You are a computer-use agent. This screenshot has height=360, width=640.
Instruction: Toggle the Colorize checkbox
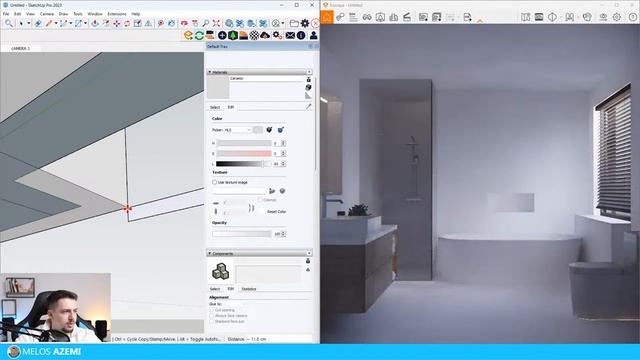260,200
